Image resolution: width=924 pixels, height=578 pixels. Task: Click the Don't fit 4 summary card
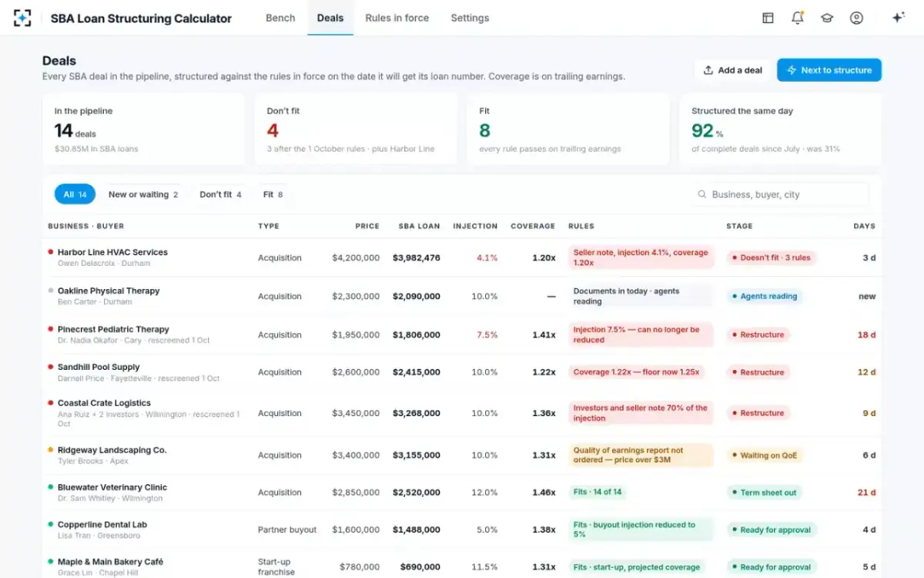356,129
